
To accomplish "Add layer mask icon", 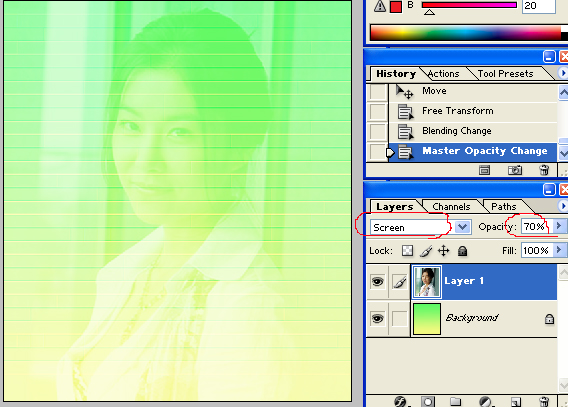I will 428,402.
